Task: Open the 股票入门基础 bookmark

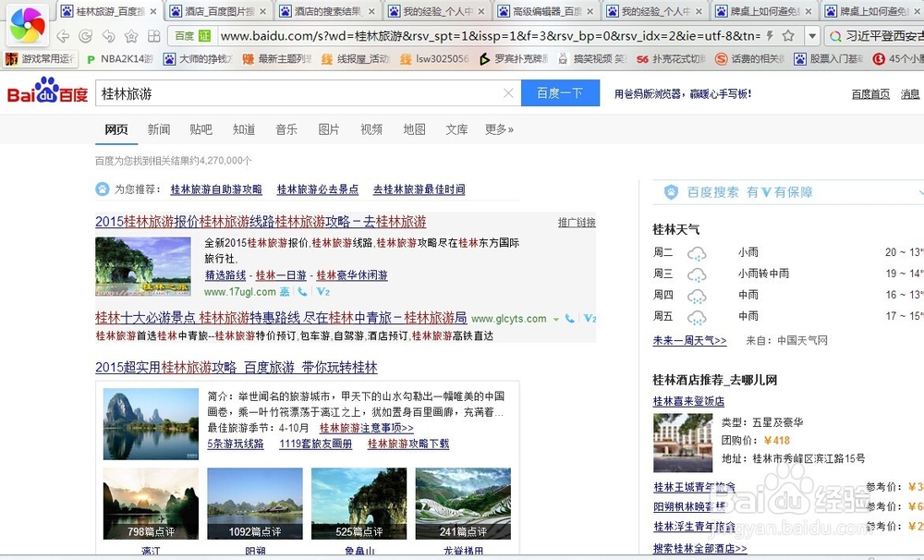Action: (829, 59)
